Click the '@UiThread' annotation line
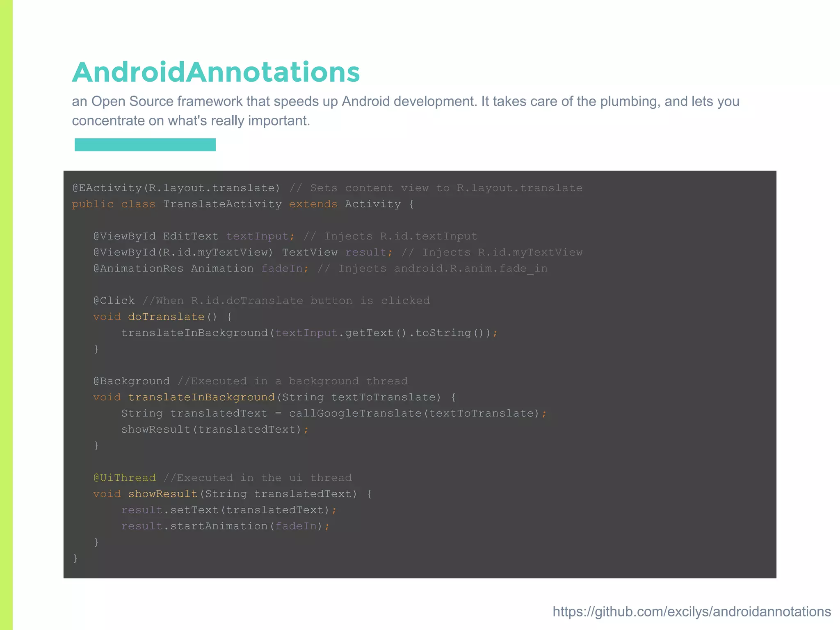Image resolution: width=840 pixels, height=630 pixels. (x=222, y=478)
